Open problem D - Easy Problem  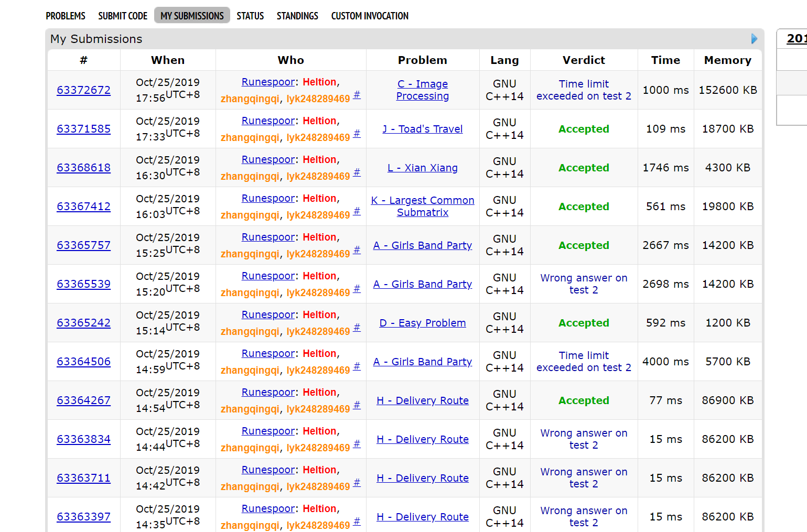point(423,323)
